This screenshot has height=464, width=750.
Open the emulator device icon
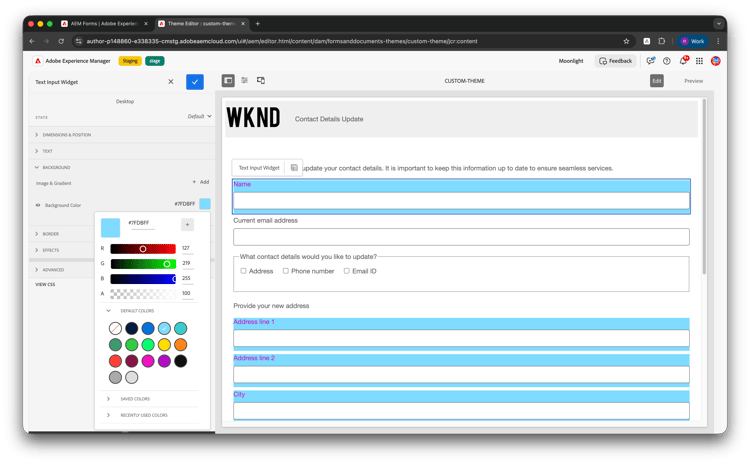[261, 80]
